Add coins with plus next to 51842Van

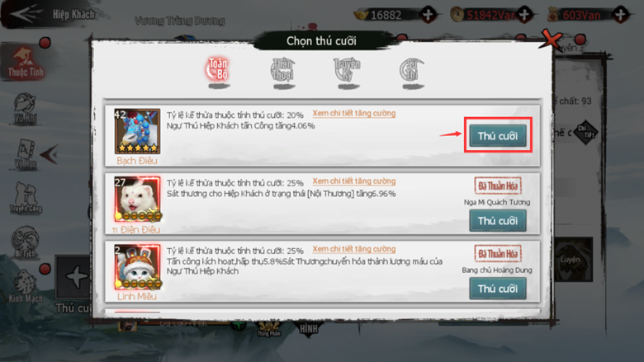[x=524, y=15]
